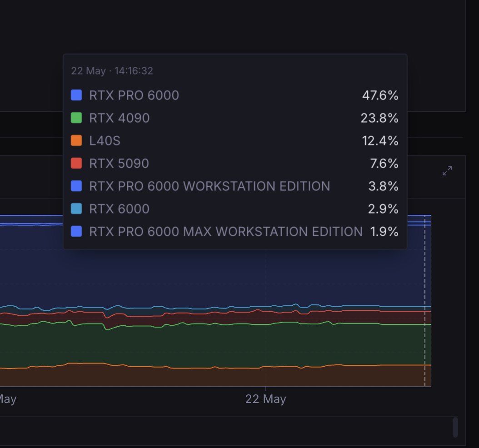Click the RTX PRO 6000 WORKSTATION EDITION swatch
The width and height of the screenshot is (479, 448).
76,186
